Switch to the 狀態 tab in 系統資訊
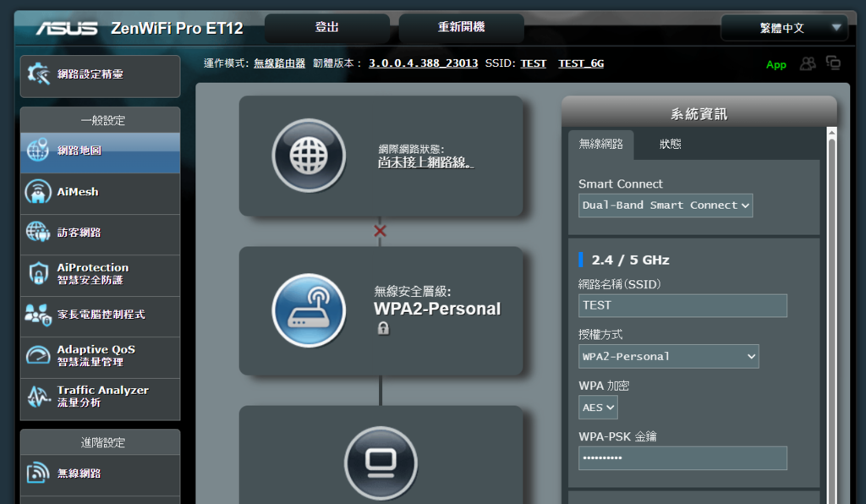This screenshot has height=504, width=866. click(670, 145)
